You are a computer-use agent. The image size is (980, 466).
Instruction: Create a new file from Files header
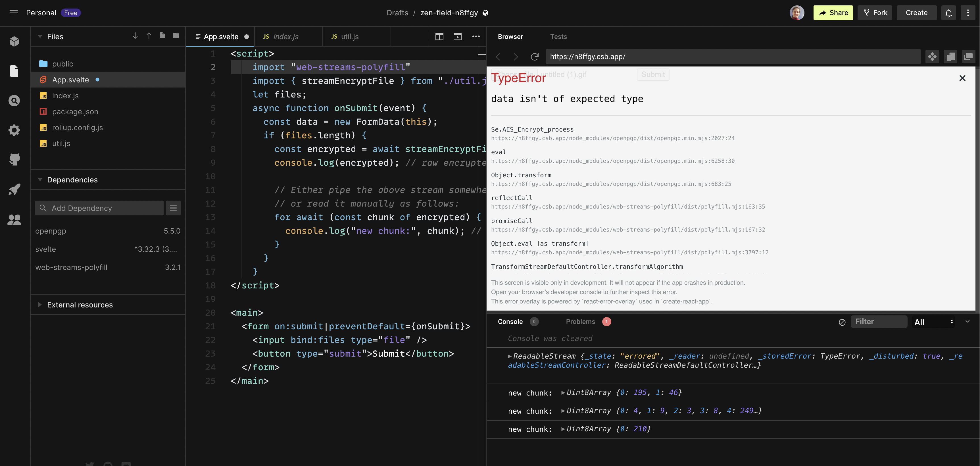(162, 36)
